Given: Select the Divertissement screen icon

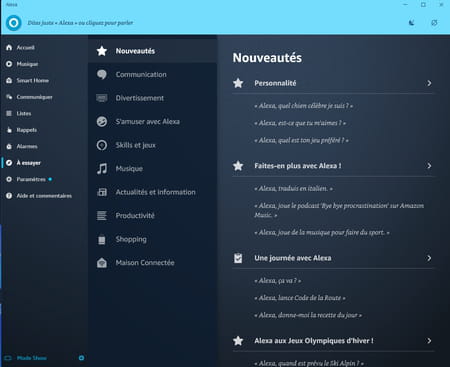Looking at the screenshot, I should (x=102, y=98).
